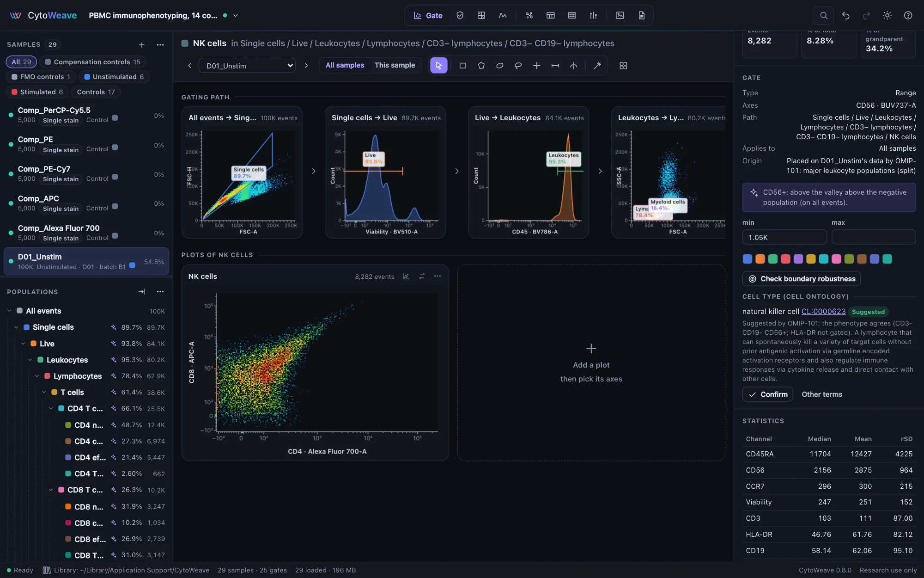This screenshot has height=578, width=924.
Task: Click the undo arrow in top bar
Action: tap(845, 15)
